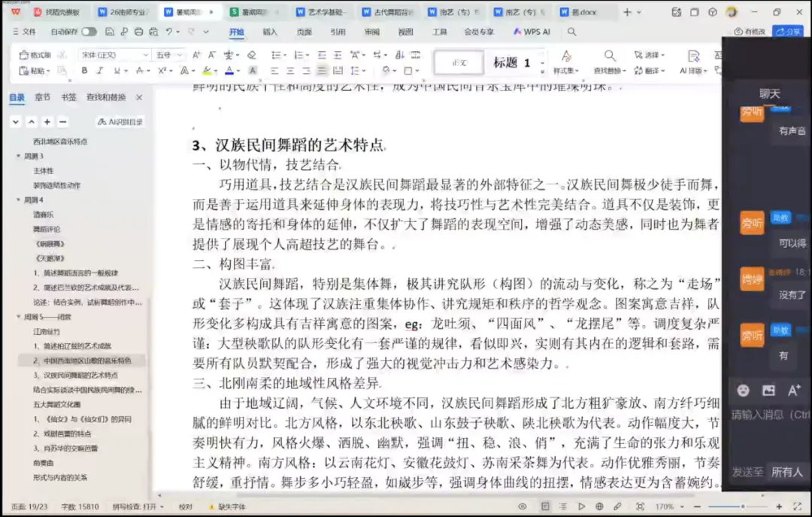Select the 标题 1 style
The height and width of the screenshot is (517, 812).
pos(512,62)
